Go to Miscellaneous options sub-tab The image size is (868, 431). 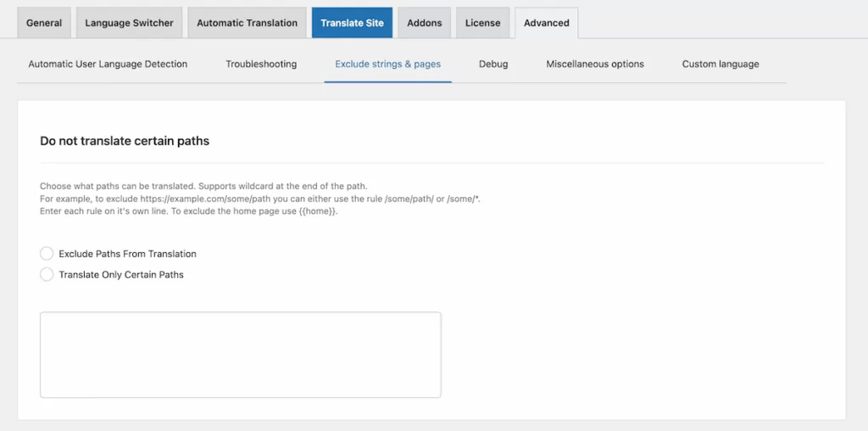[x=595, y=64]
